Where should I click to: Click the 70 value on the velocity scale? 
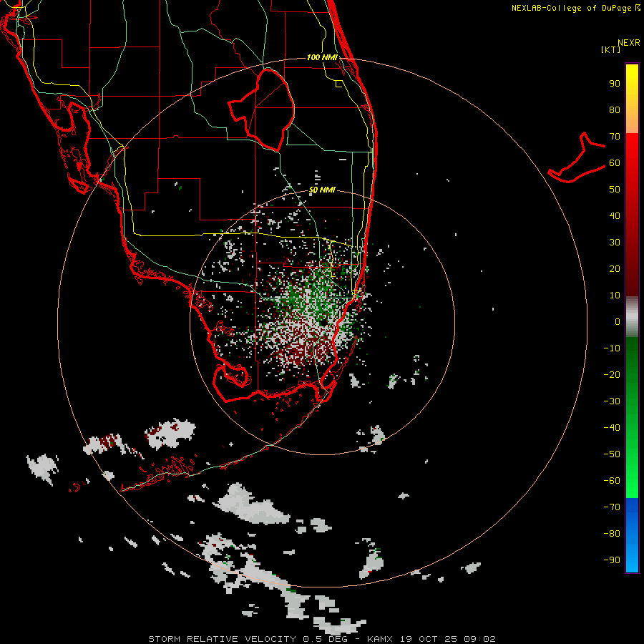tap(615, 137)
